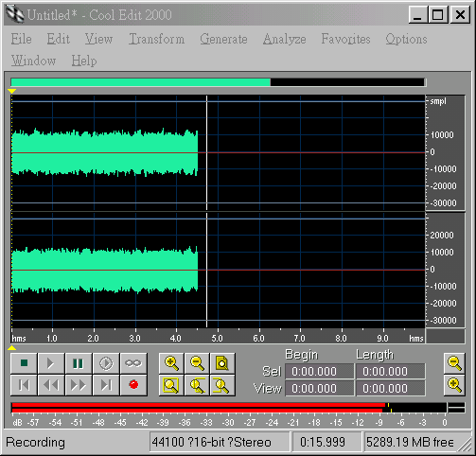Click the horizontal Zoom In magnifier
The height and width of the screenshot is (456, 476).
pos(171,363)
